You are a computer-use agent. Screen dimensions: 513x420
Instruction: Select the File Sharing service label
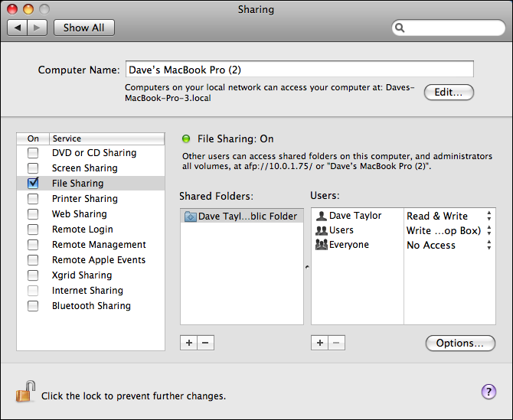(x=77, y=184)
